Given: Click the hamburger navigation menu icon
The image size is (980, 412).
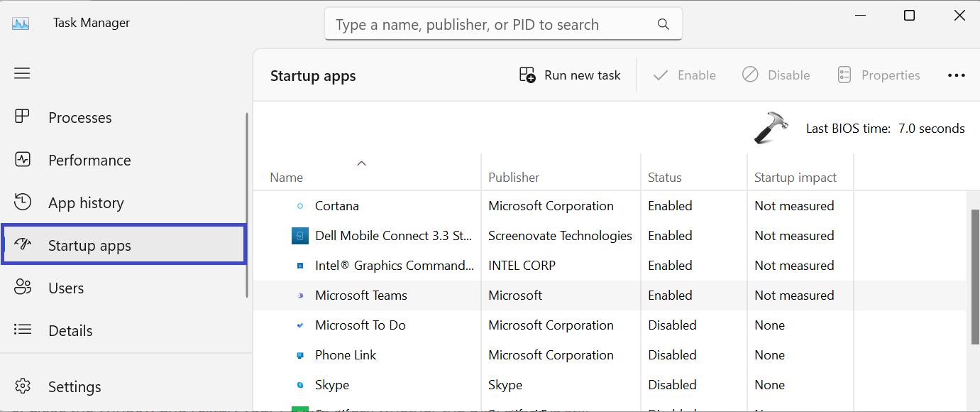Looking at the screenshot, I should [x=22, y=73].
